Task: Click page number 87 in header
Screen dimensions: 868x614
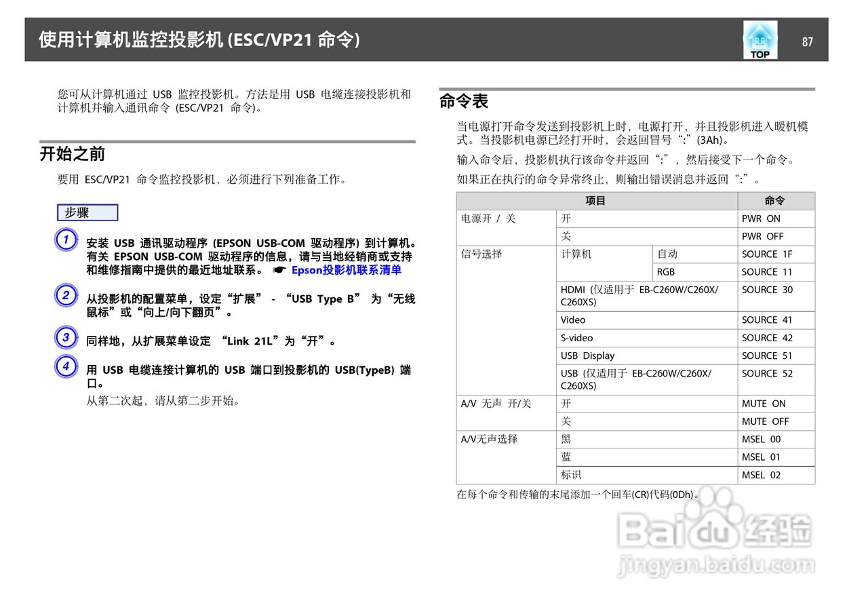Action: 807,41
